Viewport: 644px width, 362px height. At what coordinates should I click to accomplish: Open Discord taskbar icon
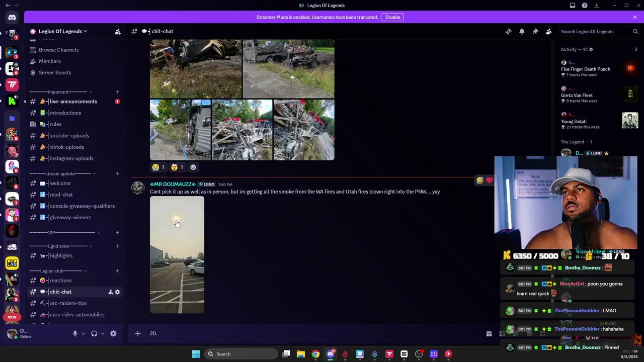[330, 354]
